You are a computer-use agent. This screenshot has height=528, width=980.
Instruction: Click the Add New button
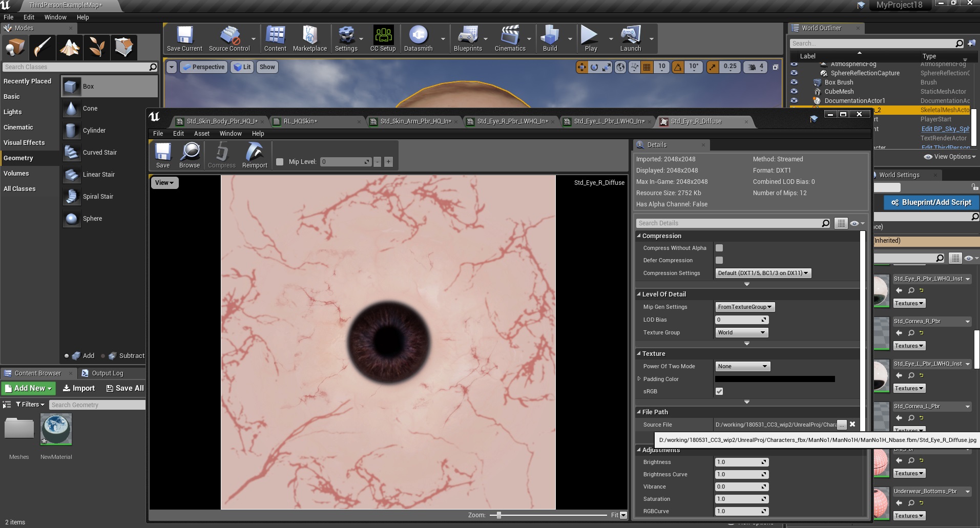coord(28,388)
